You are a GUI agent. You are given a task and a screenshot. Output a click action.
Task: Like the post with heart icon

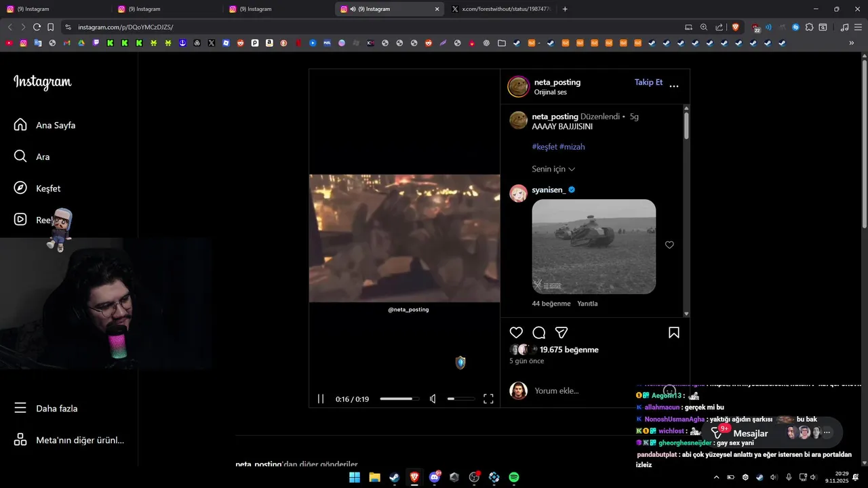pos(516,333)
